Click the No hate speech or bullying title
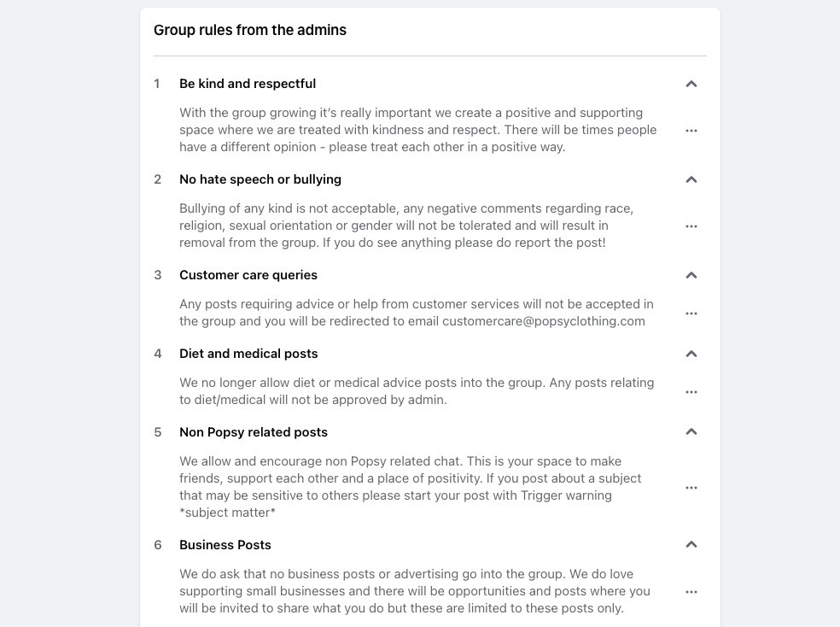The width and height of the screenshot is (840, 627). (260, 179)
